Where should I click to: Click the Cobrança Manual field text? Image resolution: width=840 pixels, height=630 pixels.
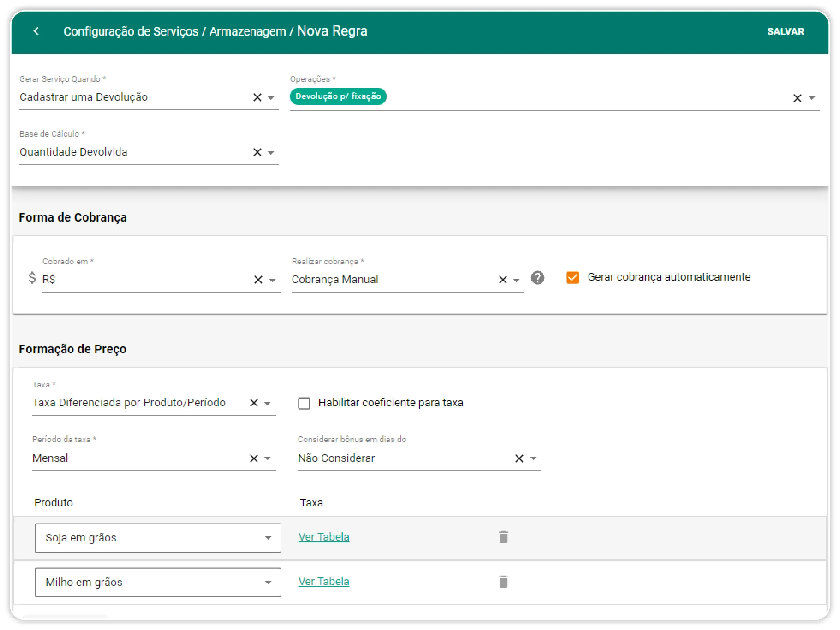[x=335, y=280]
